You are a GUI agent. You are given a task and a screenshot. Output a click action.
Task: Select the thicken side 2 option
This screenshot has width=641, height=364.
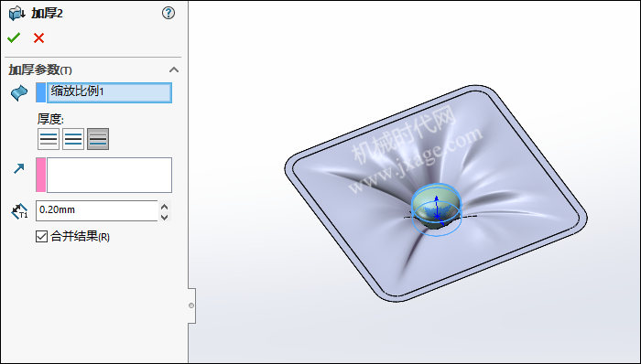pyautogui.click(x=98, y=139)
